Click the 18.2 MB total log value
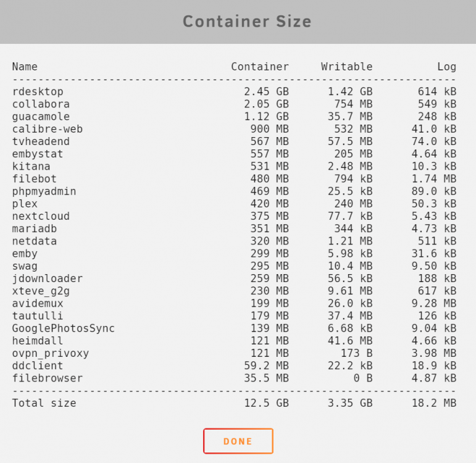 point(434,403)
